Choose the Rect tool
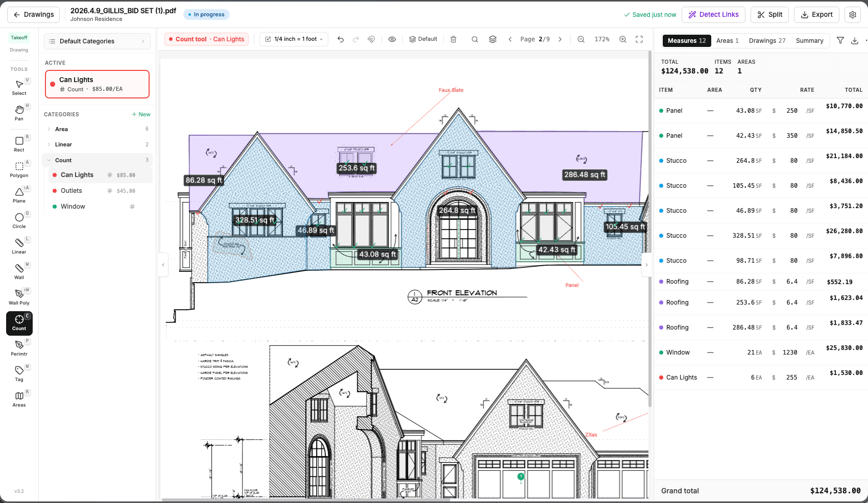Image resolution: width=868 pixels, height=503 pixels. 19,144
